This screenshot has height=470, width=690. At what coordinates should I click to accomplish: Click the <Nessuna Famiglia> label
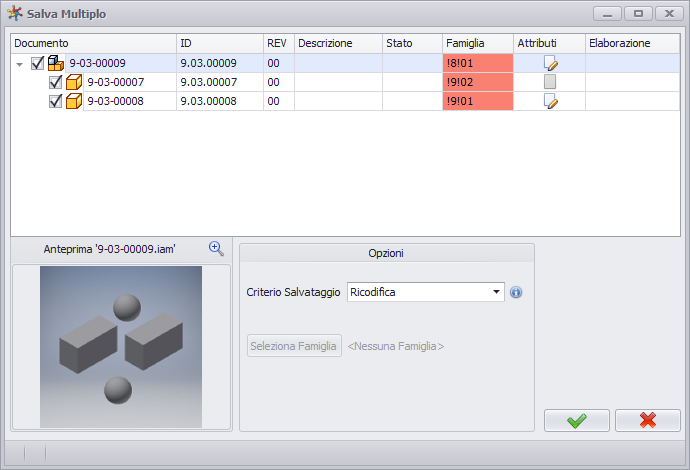tap(396, 346)
